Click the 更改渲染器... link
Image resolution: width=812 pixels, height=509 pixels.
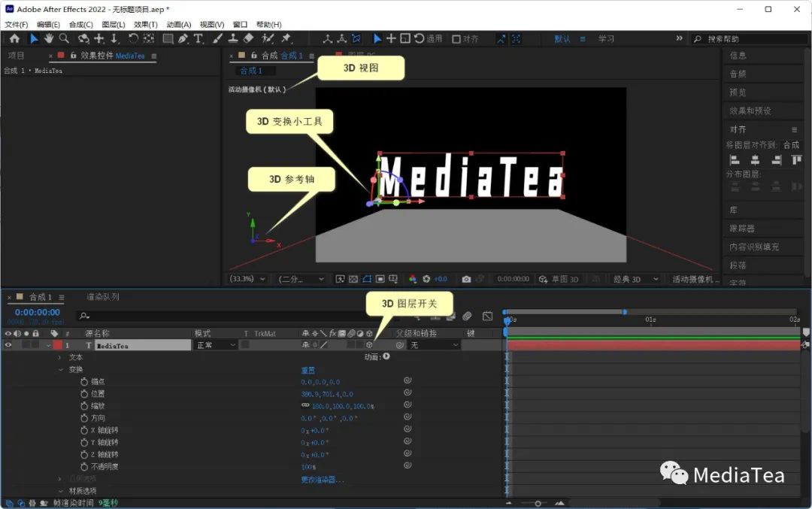click(322, 480)
